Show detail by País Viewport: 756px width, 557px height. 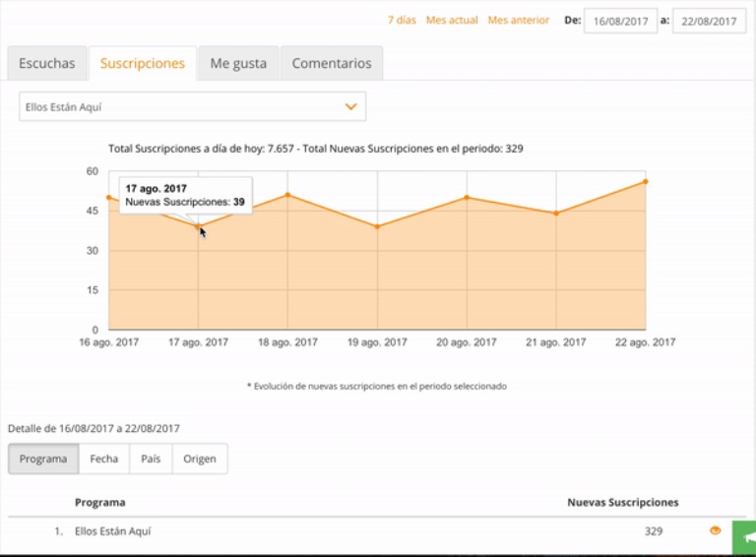click(151, 459)
